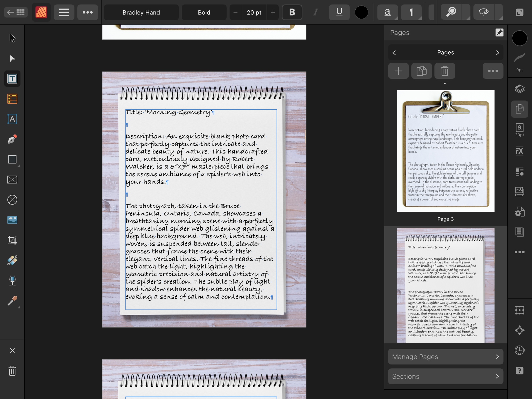Select the Fill gradient tool
The width and height of the screenshot is (532, 399).
pos(12,260)
